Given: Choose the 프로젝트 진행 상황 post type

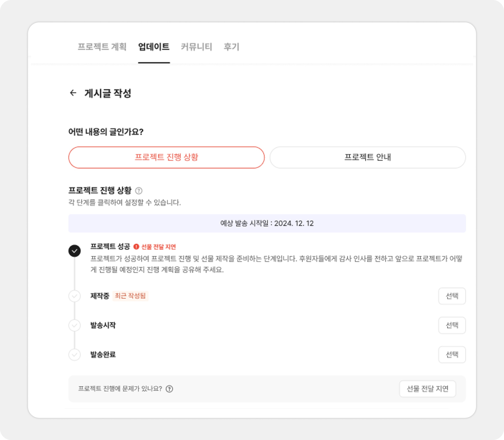Looking at the screenshot, I should pos(166,157).
